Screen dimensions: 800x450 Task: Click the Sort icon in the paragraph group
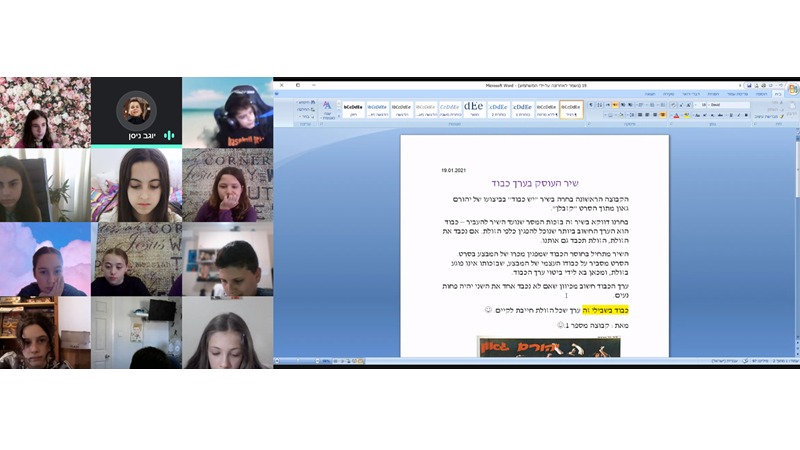click(x=599, y=105)
